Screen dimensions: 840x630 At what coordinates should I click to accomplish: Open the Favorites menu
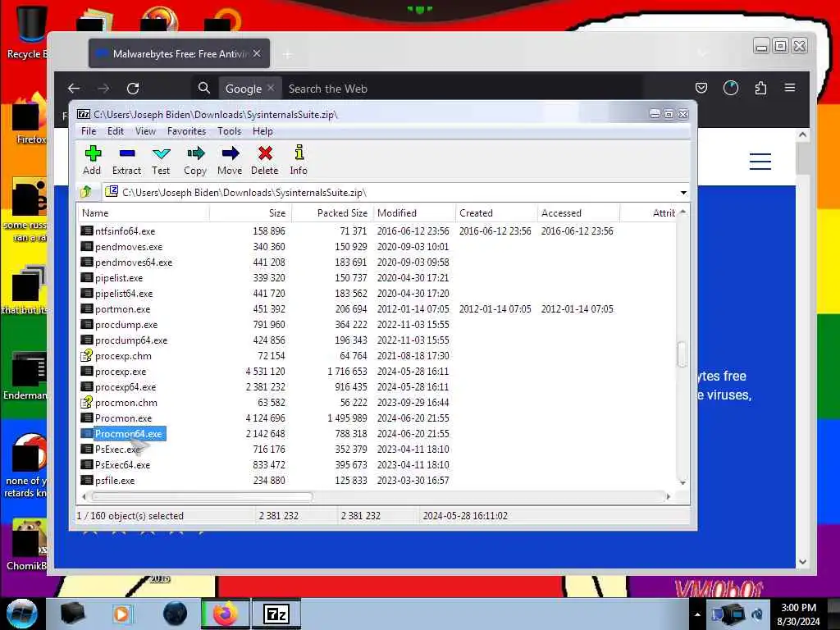coord(186,131)
